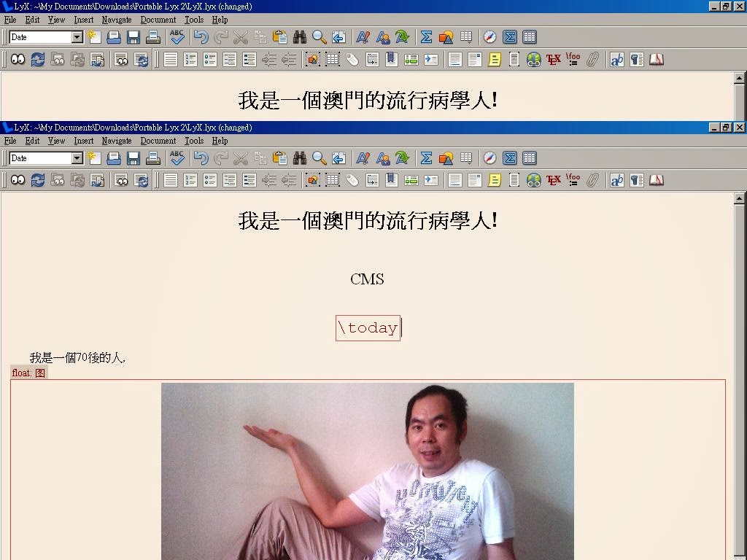Insert yellow LyX note in front window
747x560 pixels.
click(495, 180)
